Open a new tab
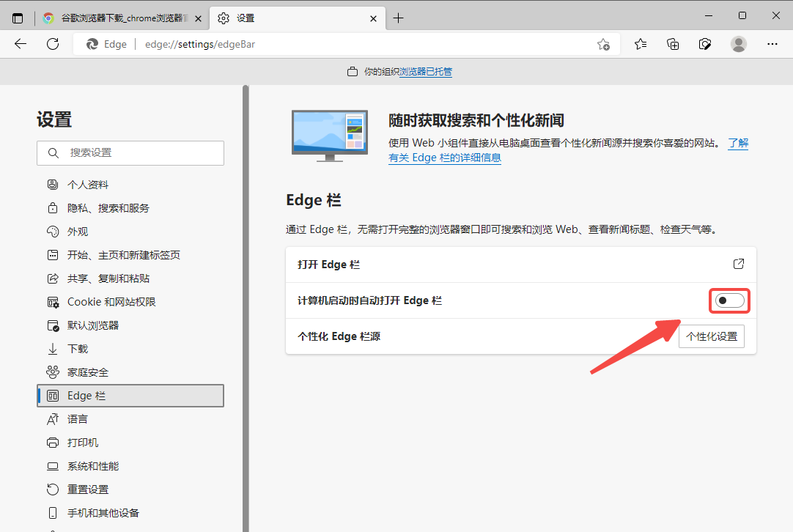The image size is (793, 532). [x=398, y=18]
